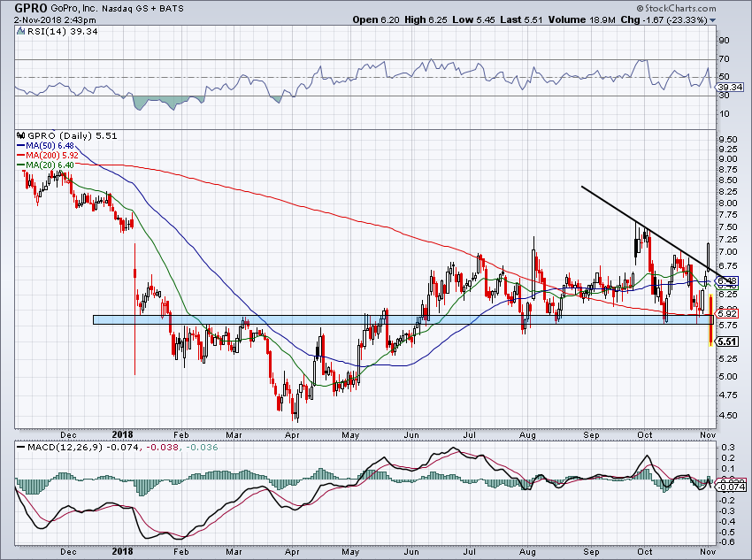This screenshot has width=752, height=560.
Task: Click the RSI(14) indicator line icon
Action: 20,32
